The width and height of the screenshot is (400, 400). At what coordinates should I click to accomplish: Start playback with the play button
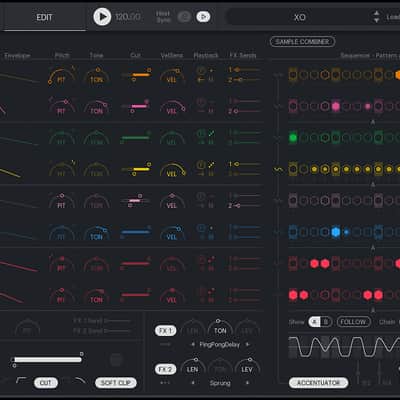tap(102, 17)
